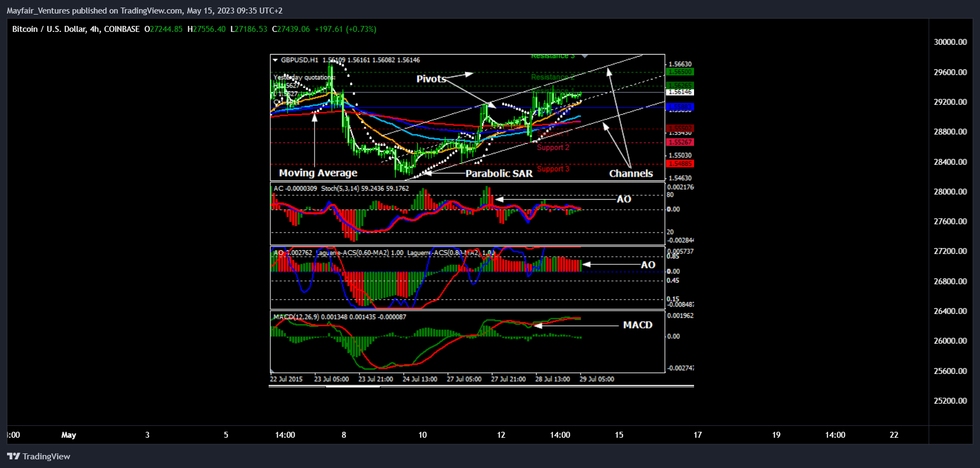
Task: Click the date 5 on the time axis
Action: [x=226, y=435]
